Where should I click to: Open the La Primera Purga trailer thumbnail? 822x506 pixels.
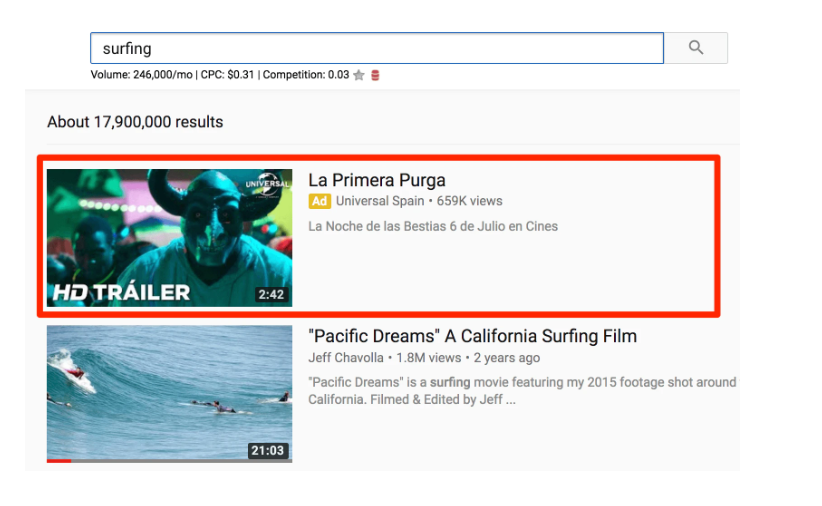[169, 238]
